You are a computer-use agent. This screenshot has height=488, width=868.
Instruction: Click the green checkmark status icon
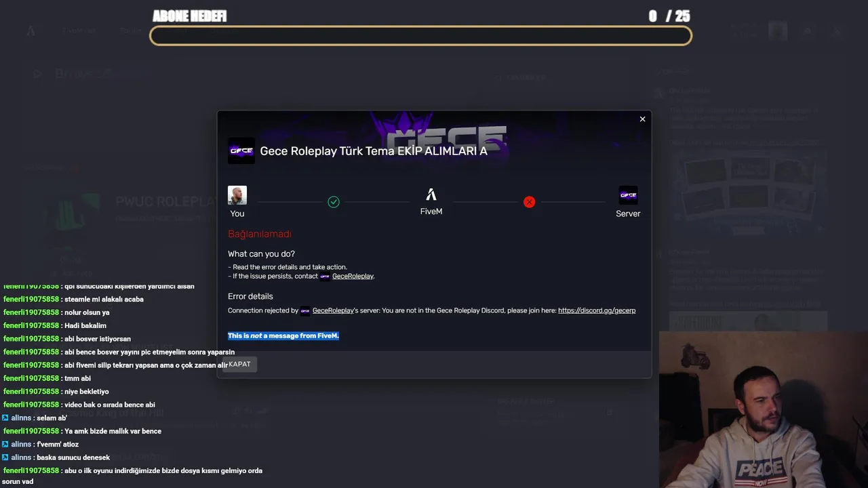pyautogui.click(x=334, y=202)
